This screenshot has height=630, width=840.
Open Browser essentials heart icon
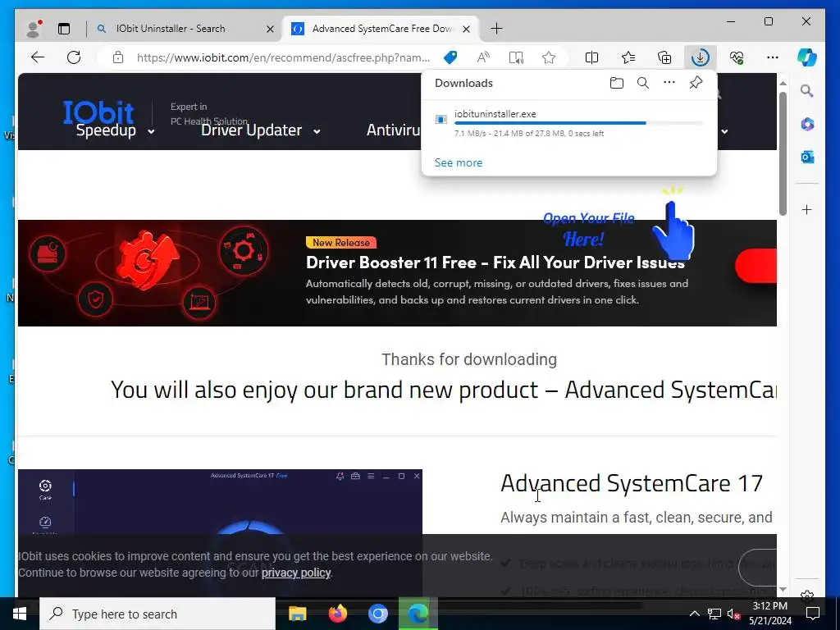pyautogui.click(x=737, y=57)
